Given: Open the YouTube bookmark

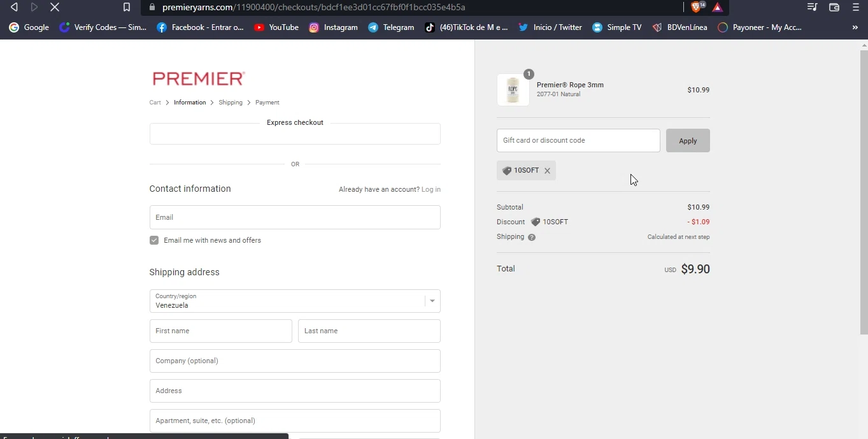Looking at the screenshot, I should tap(276, 27).
